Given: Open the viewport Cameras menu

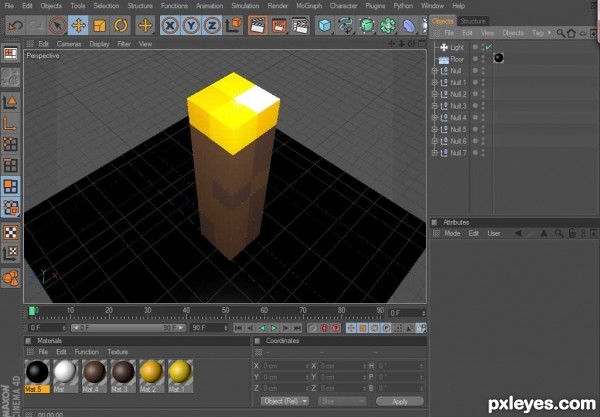Looking at the screenshot, I should pyautogui.click(x=69, y=44).
